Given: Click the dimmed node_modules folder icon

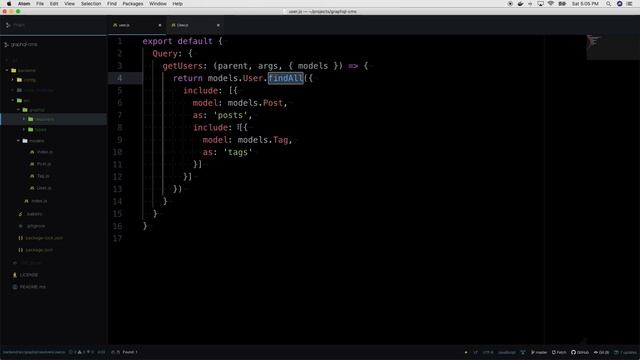Looking at the screenshot, I should [19, 90].
